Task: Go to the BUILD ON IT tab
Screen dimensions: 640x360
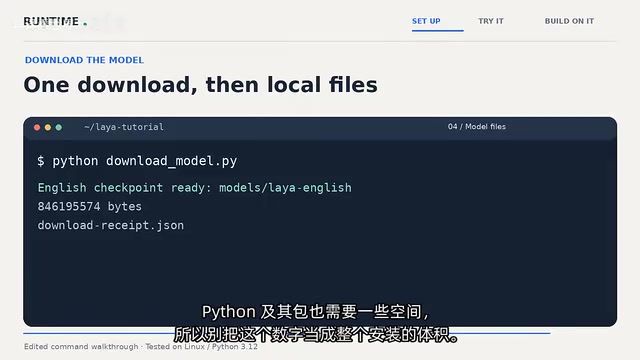Action: pyautogui.click(x=569, y=21)
